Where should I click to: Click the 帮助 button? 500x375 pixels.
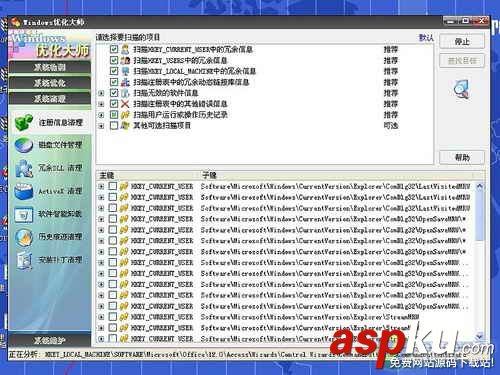pyautogui.click(x=462, y=157)
